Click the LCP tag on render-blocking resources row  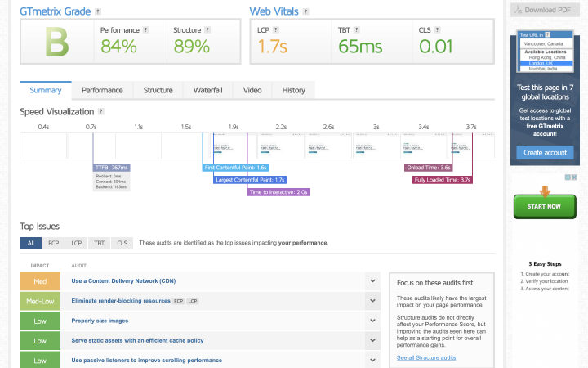(x=193, y=301)
